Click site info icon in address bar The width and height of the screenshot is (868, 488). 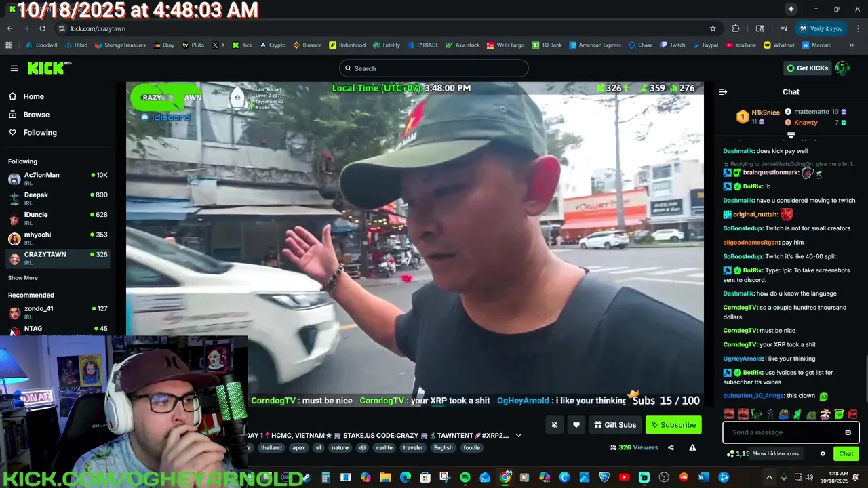[62, 28]
